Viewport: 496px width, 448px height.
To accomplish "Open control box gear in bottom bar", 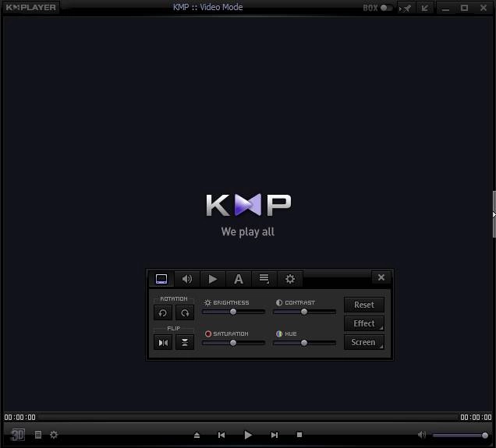I will 54,435.
